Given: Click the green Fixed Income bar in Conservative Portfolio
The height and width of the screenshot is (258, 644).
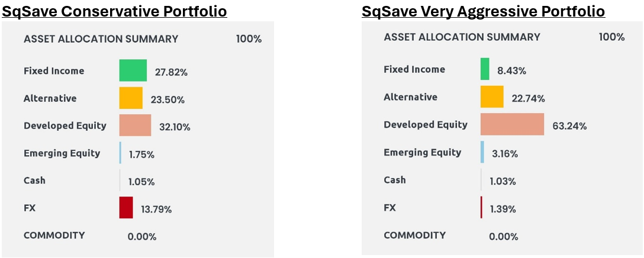Looking at the screenshot, I should click(133, 70).
